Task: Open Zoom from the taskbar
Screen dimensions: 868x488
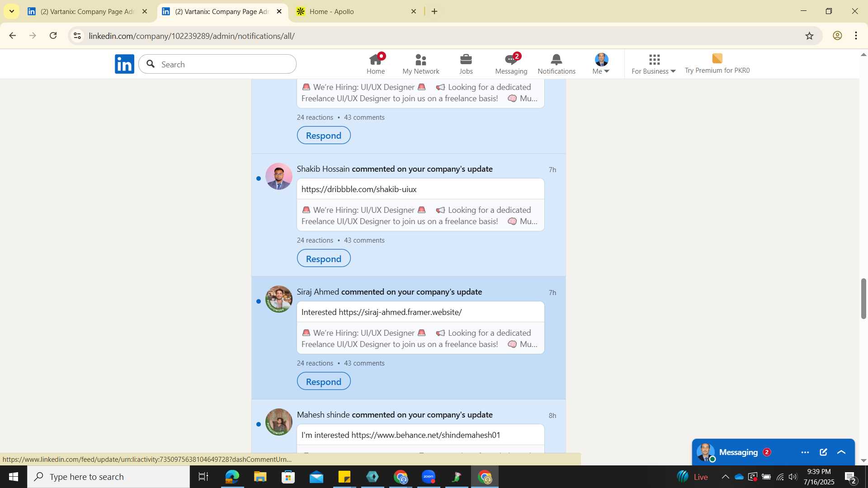Action: pyautogui.click(x=428, y=477)
